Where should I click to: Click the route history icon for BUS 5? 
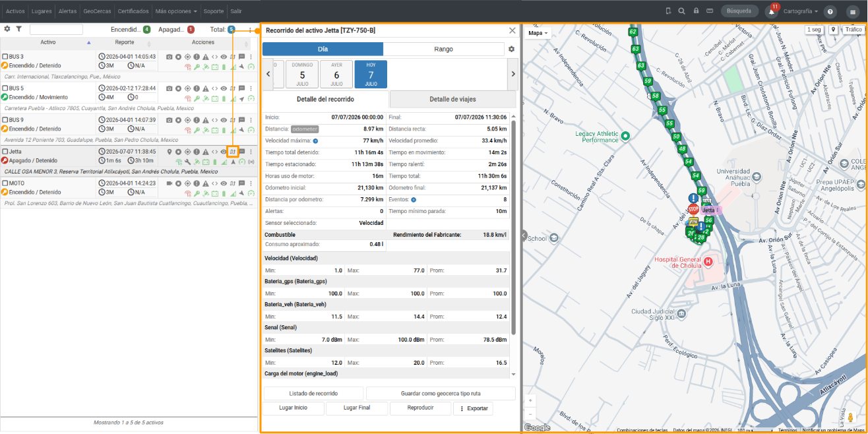[232, 88]
